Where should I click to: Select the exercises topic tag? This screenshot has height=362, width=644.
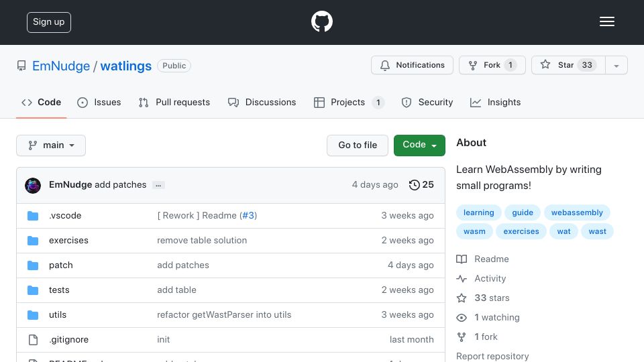click(521, 231)
